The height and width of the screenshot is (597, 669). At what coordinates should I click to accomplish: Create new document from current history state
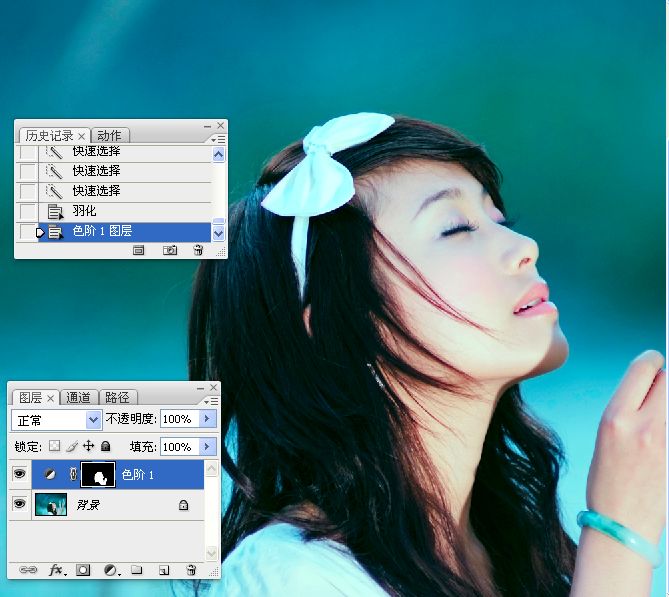tap(140, 250)
